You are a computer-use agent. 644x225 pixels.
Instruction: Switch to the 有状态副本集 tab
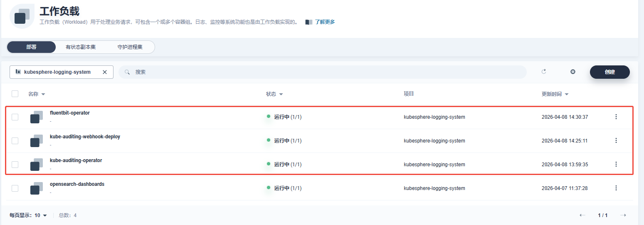point(81,47)
